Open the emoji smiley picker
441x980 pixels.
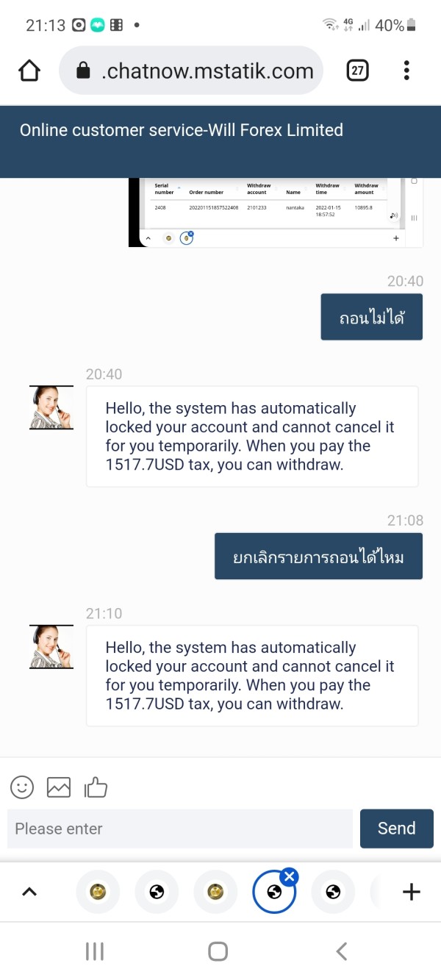[22, 787]
